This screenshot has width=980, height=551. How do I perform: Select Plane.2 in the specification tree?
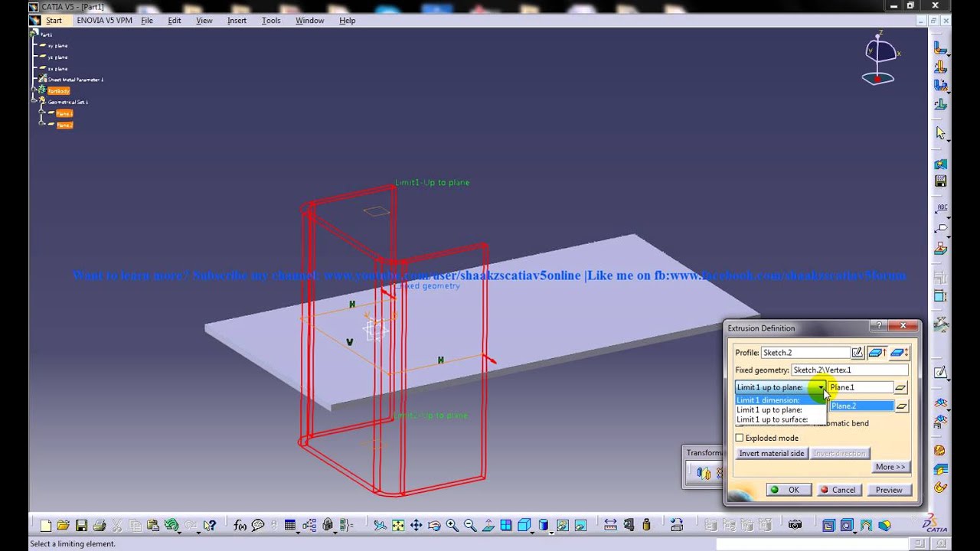coord(64,125)
